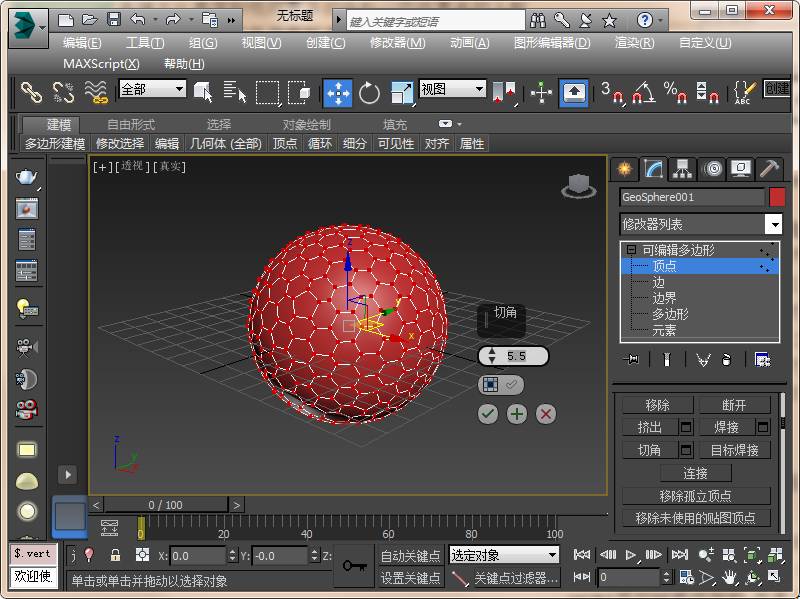Toggle Window/Crossing selection mode
Viewport: 800px width, 599px height.
299,93
